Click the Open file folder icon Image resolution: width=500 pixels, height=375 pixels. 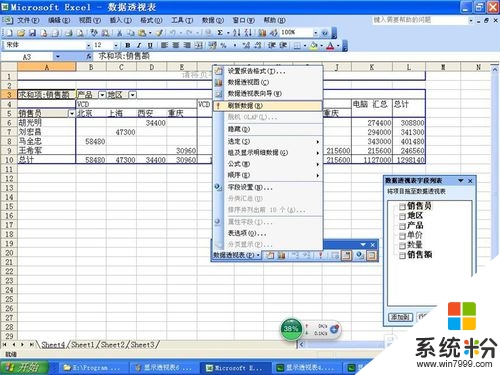click(x=21, y=33)
